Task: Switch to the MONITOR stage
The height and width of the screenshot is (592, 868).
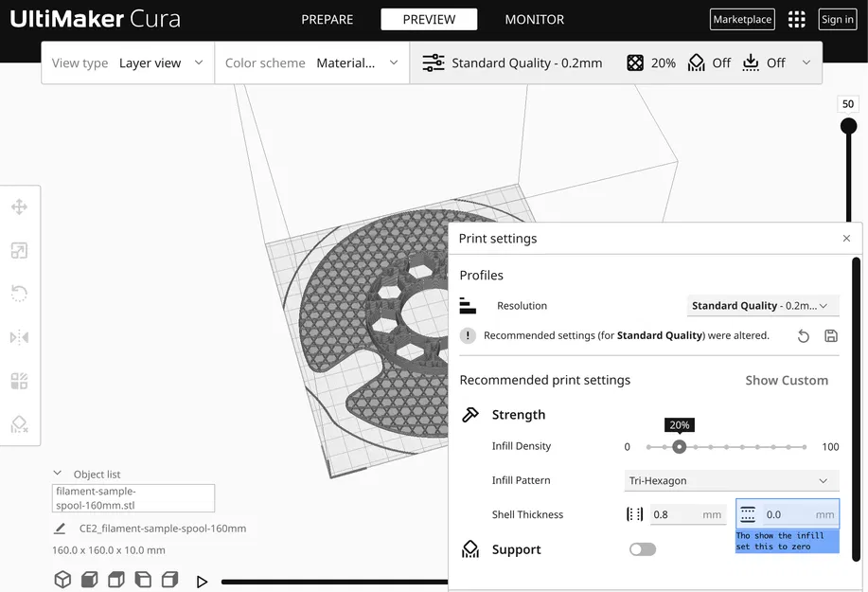Action: pyautogui.click(x=534, y=19)
